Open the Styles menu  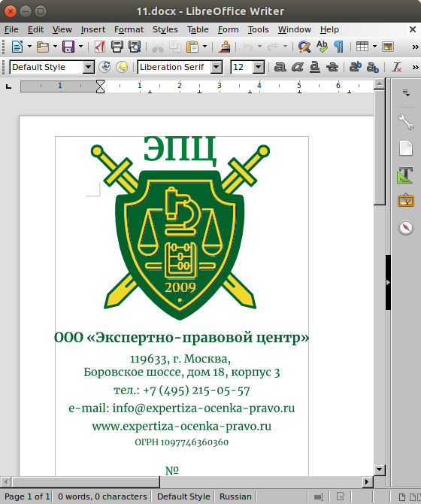pos(165,29)
